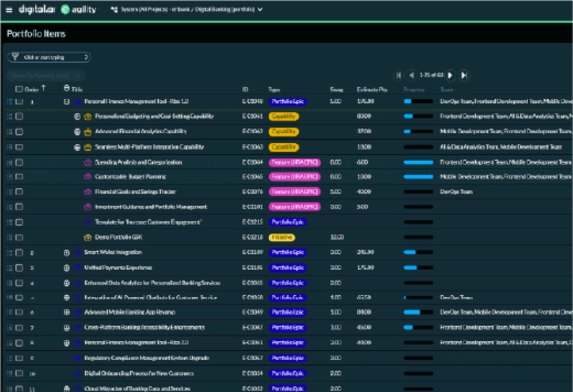Click the expand-all icon next to Title header

(x=66, y=89)
